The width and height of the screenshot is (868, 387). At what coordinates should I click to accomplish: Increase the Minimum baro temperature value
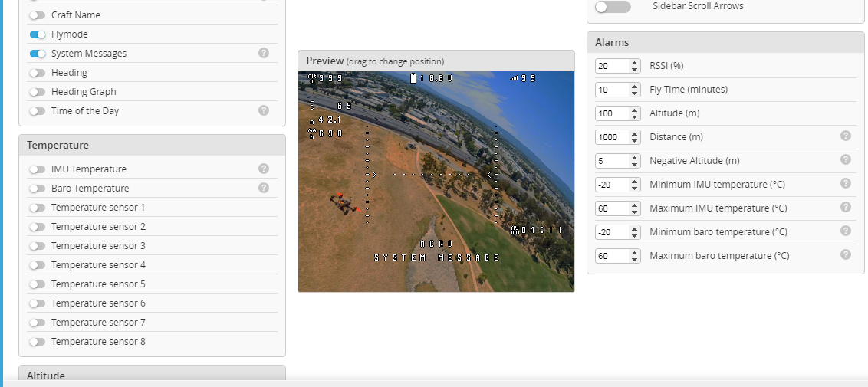[x=634, y=229]
